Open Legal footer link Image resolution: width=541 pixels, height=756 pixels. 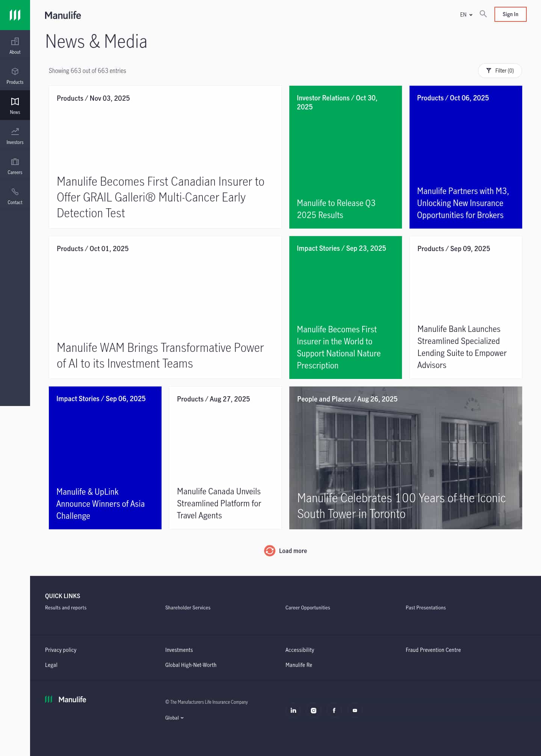tap(51, 665)
